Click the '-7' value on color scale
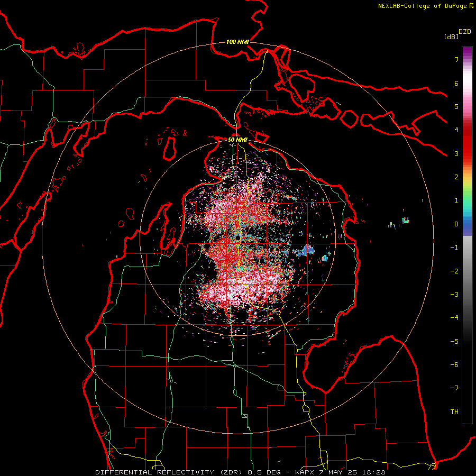Image resolution: width=476 pixels, height=476 pixels. 454,388
